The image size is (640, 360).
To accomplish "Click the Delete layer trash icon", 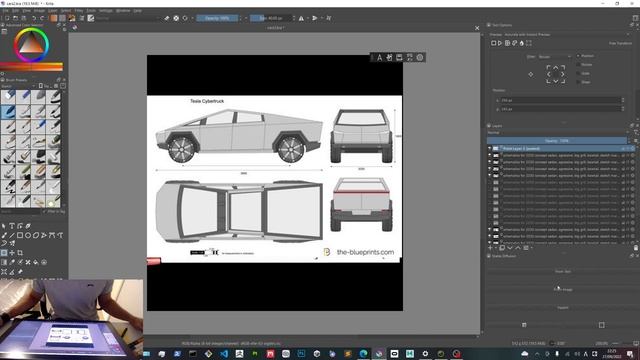I will [636, 248].
